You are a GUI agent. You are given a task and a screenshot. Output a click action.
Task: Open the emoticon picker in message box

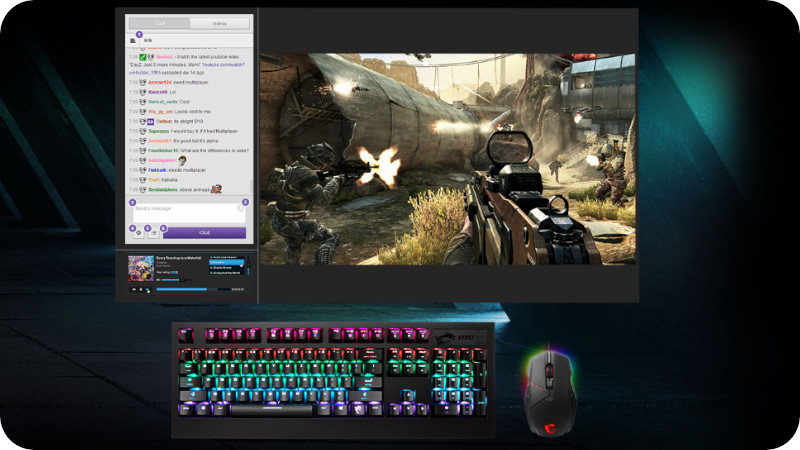coord(240,209)
